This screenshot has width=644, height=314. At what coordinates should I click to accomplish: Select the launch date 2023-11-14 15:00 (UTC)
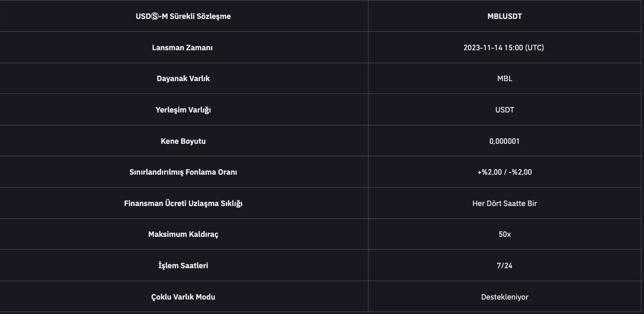(x=503, y=48)
